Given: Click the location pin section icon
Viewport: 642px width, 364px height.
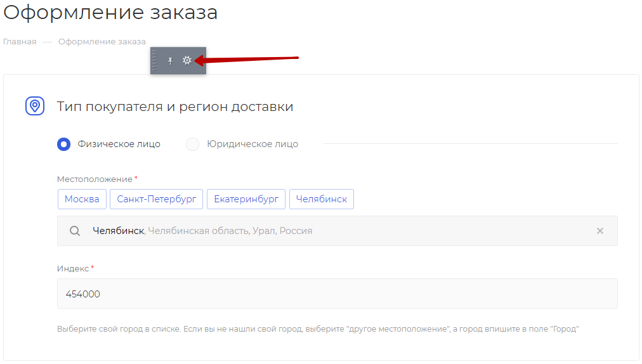Looking at the screenshot, I should point(35,106).
